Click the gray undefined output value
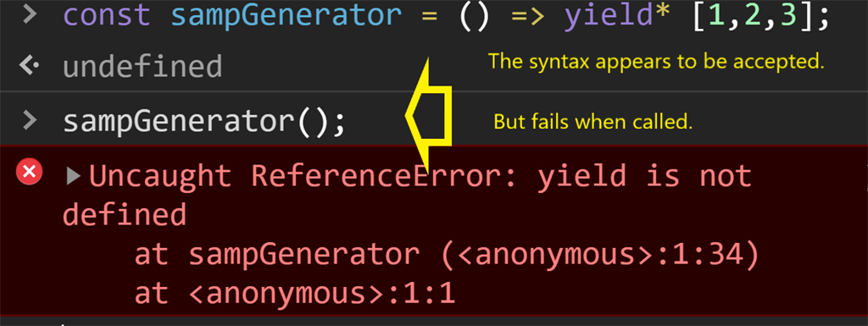The image size is (868, 326). pos(142,67)
